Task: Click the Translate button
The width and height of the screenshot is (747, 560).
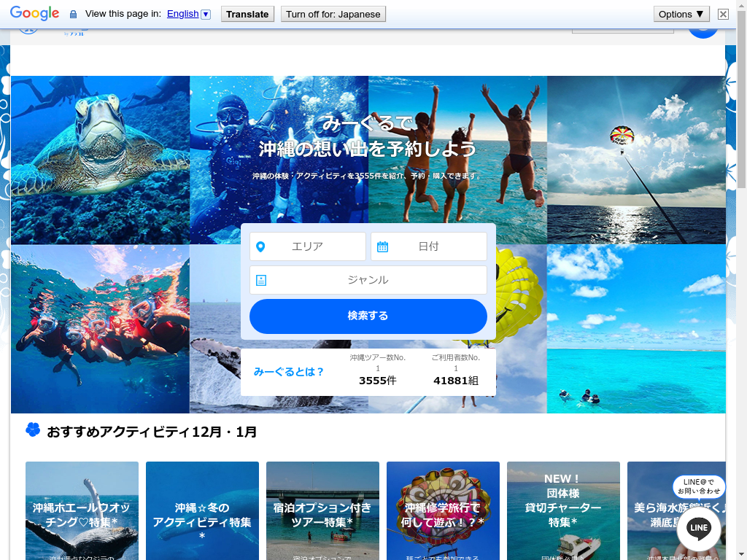Action: (x=247, y=15)
